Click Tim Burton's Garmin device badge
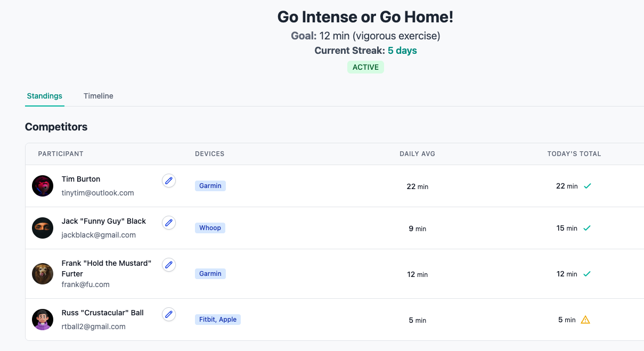 click(x=210, y=185)
